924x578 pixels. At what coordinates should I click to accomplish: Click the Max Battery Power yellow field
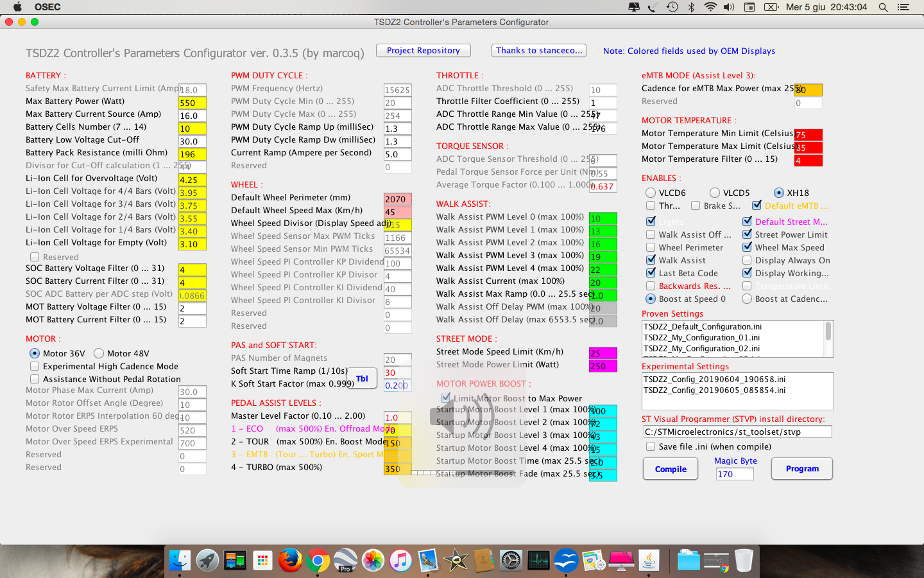pos(193,103)
